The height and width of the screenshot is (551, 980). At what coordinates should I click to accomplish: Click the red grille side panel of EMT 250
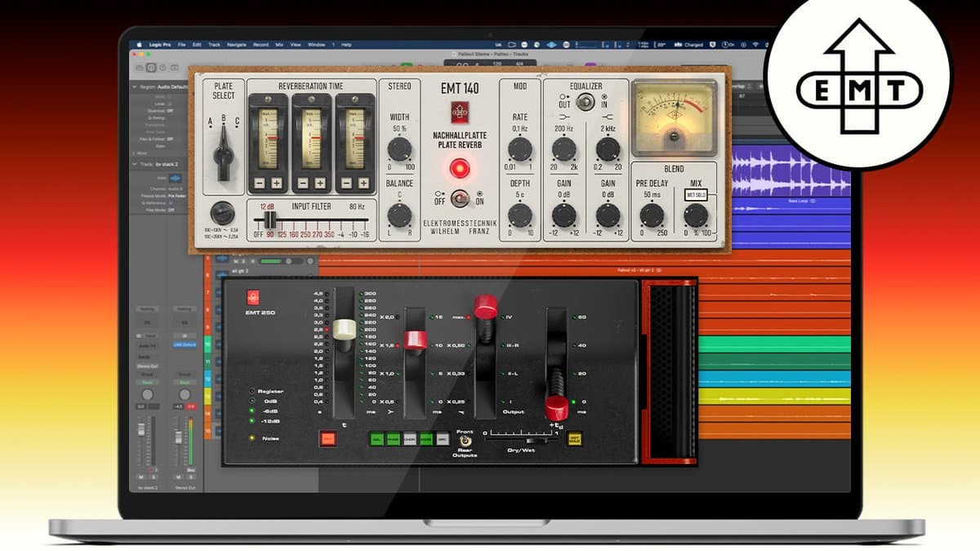(670, 371)
